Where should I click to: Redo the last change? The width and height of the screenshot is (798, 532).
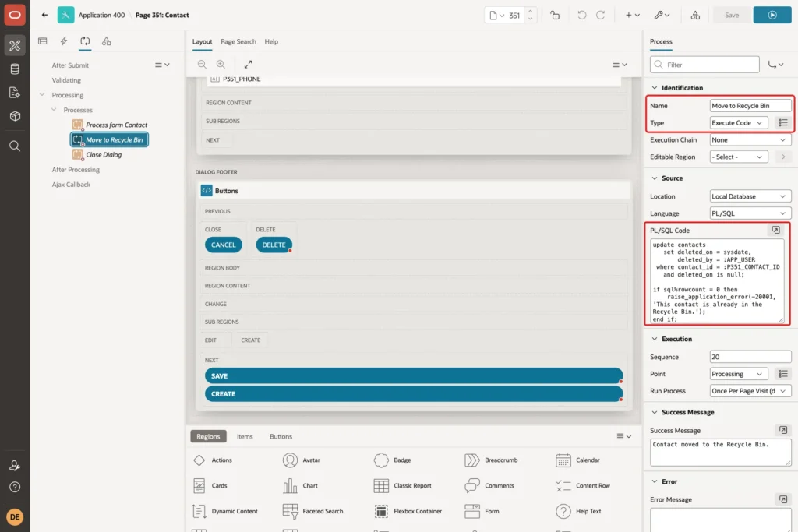click(x=601, y=16)
